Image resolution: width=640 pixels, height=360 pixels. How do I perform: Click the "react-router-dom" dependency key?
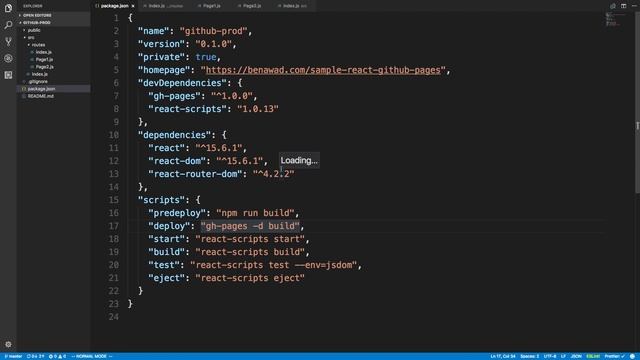coord(195,174)
